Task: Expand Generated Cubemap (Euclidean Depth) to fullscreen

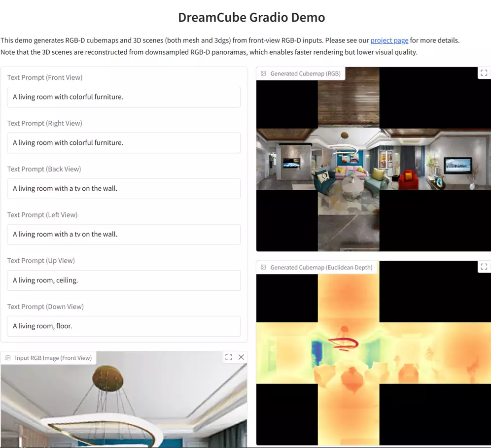Action: [x=484, y=267]
